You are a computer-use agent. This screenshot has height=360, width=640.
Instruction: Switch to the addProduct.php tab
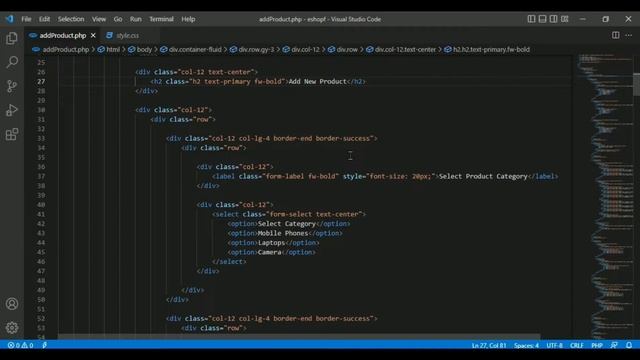click(x=62, y=36)
